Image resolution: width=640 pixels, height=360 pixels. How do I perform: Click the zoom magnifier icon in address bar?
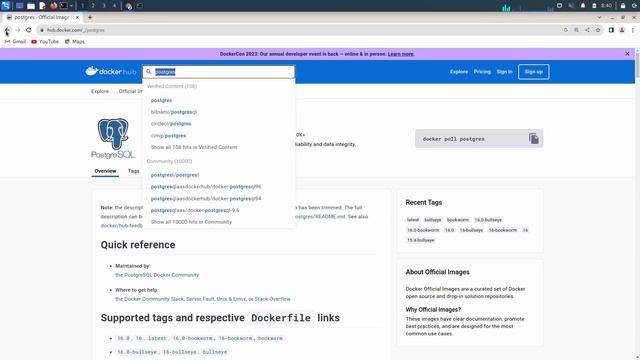(x=576, y=30)
